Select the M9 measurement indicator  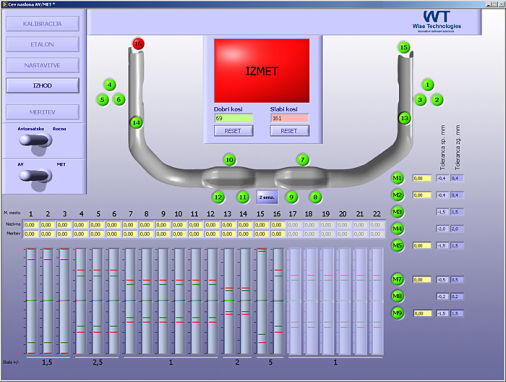tap(397, 313)
